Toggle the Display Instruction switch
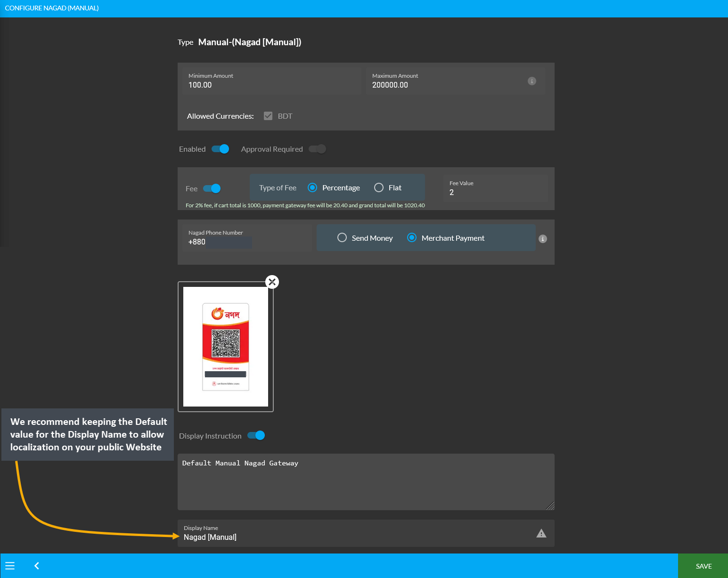The height and width of the screenshot is (578, 728). 256,435
